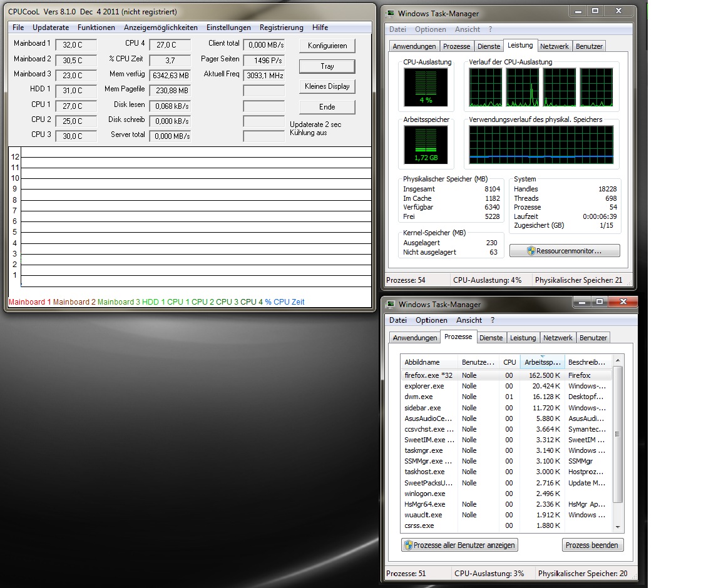
Task: Open Ansicht menu in lower Task-Manager
Action: click(469, 320)
